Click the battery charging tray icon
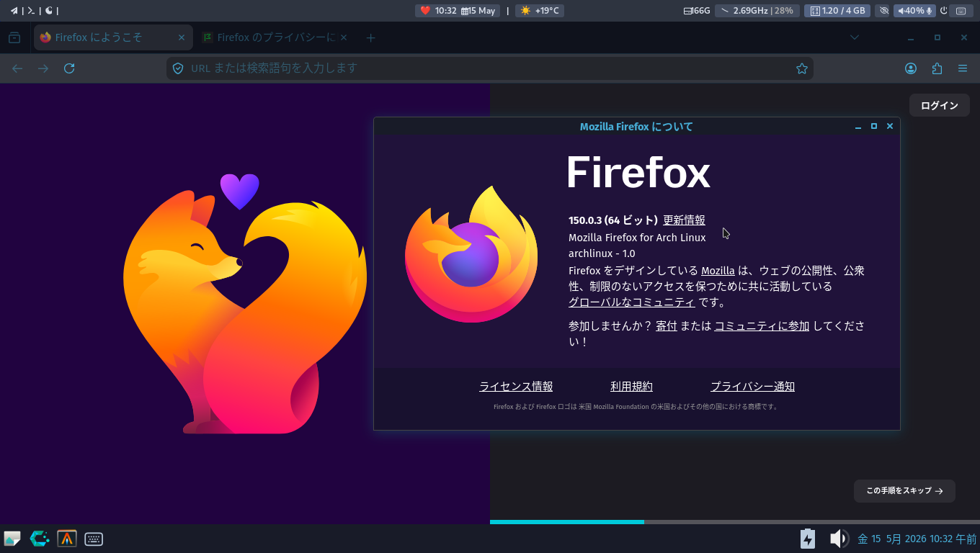 [808, 539]
